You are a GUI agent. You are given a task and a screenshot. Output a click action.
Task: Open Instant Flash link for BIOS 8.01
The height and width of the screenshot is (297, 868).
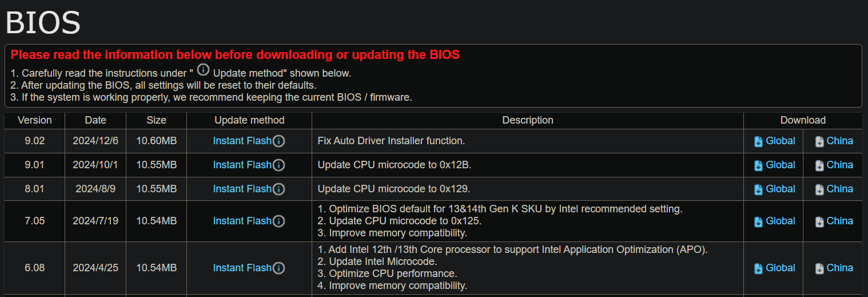[242, 189]
